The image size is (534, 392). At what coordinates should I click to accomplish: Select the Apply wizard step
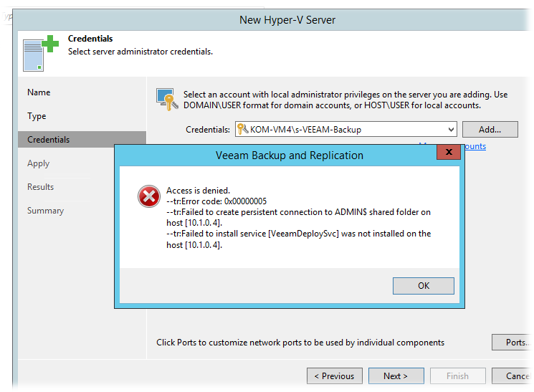pyautogui.click(x=39, y=163)
